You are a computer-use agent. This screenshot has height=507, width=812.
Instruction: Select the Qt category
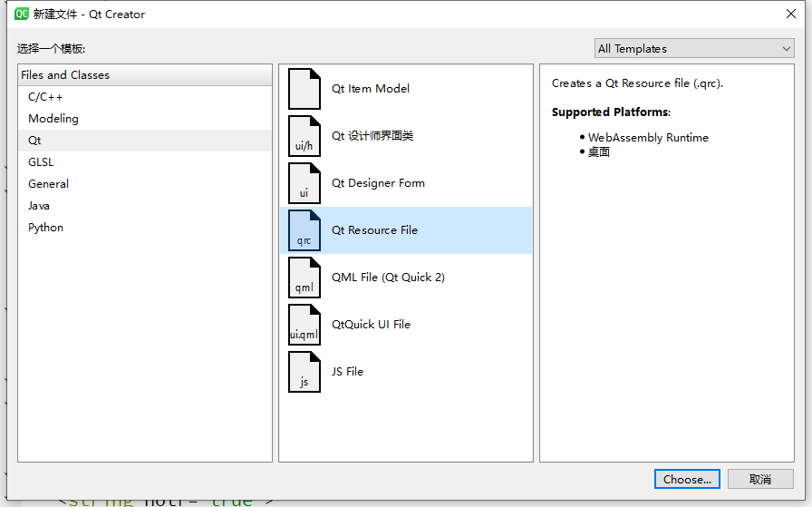pos(144,141)
